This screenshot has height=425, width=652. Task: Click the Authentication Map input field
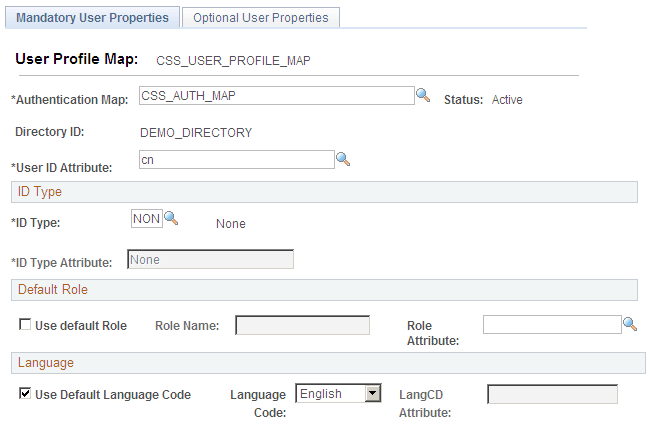click(276, 95)
